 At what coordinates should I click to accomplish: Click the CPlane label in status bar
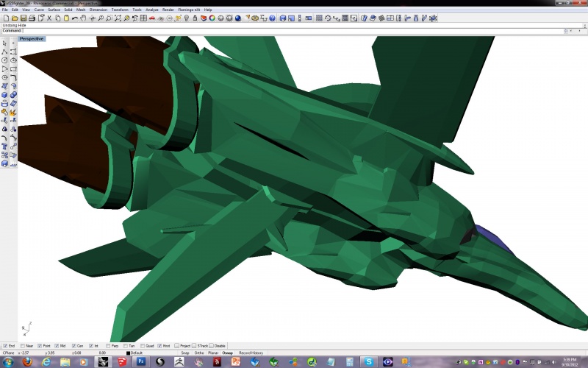(x=8, y=353)
